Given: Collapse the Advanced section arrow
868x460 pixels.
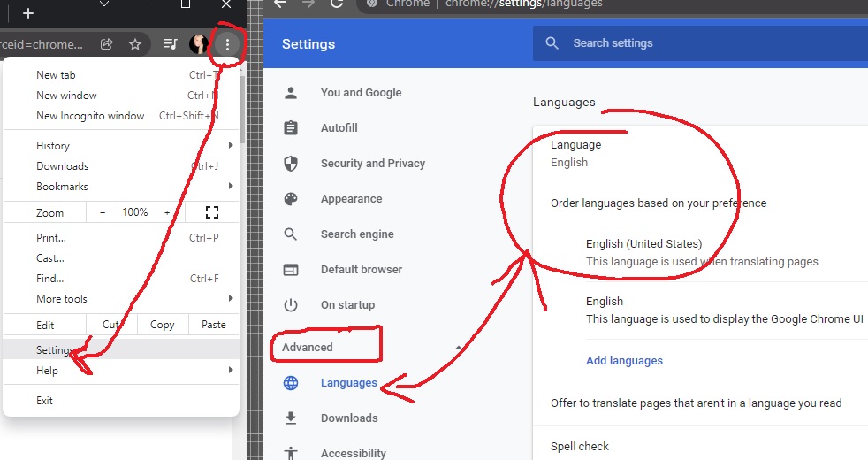Looking at the screenshot, I should point(459,348).
